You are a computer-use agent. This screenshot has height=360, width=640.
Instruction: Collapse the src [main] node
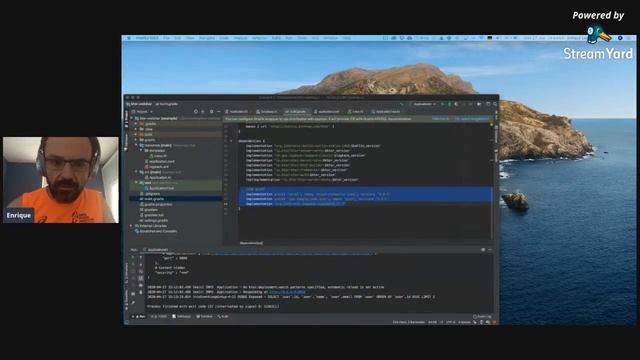pos(136,172)
